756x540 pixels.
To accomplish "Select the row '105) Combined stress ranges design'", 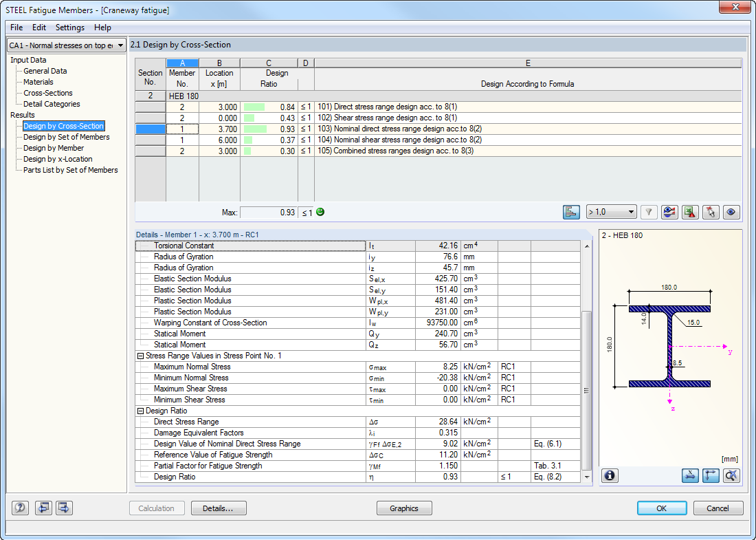I will point(438,151).
